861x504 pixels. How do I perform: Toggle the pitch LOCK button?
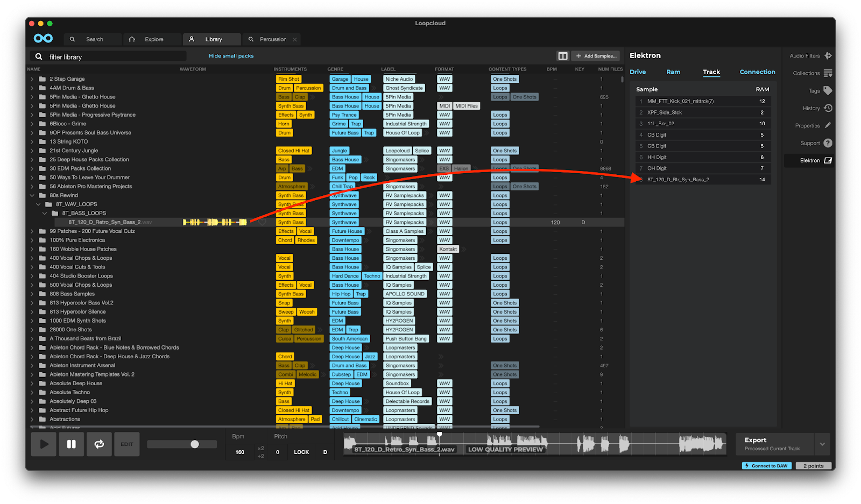click(301, 452)
